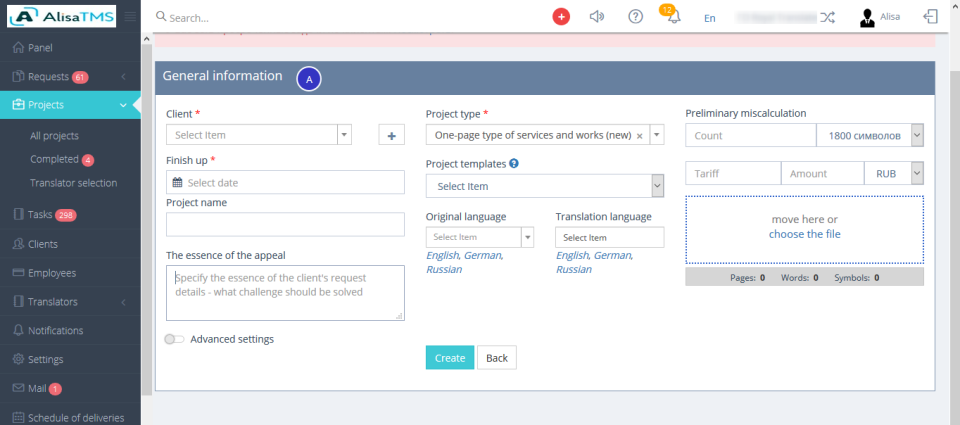Click the blue A avatar circle

(309, 79)
